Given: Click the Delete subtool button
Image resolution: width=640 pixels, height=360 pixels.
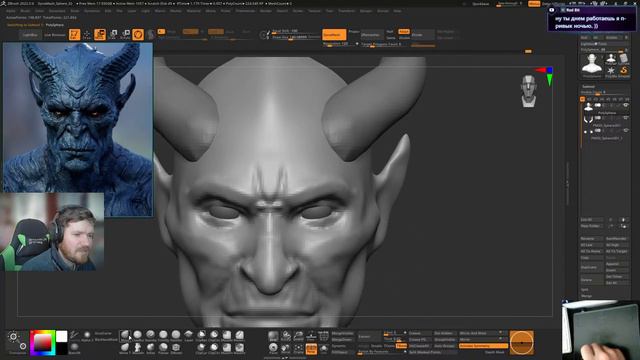Looking at the screenshot, I should click(x=591, y=280).
